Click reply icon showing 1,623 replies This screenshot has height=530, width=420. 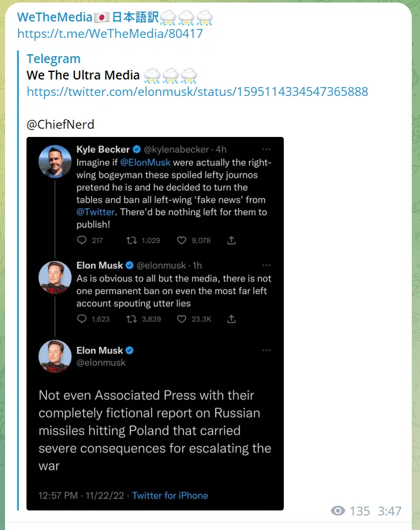[x=81, y=319]
